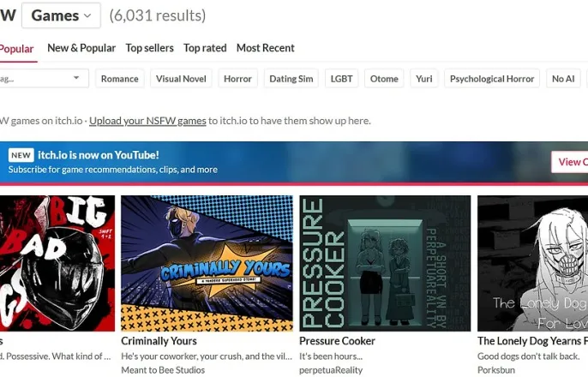Screen dimensions: 588x377
Task: Filter by Visual Novel tag
Action: click(181, 79)
